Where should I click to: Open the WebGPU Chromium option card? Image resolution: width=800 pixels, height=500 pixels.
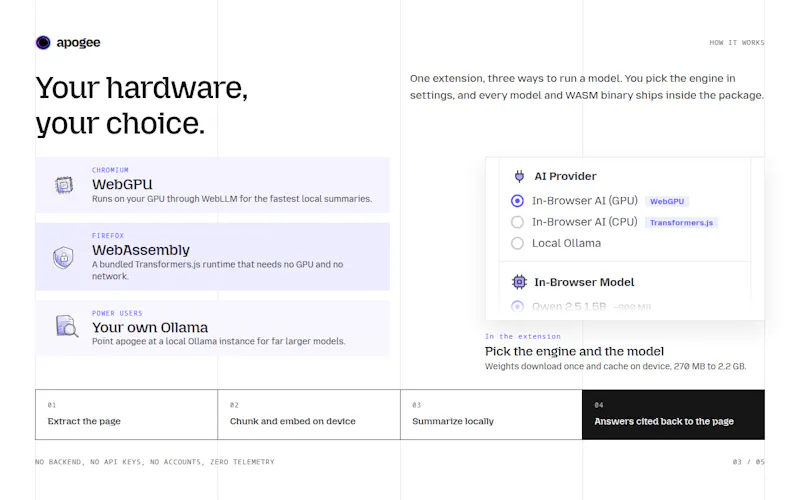(x=212, y=185)
